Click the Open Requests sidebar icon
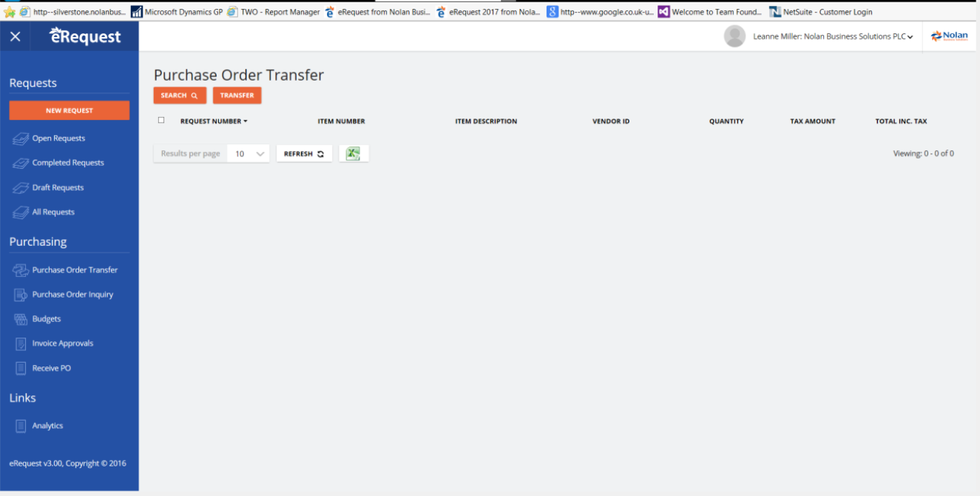Viewport: 980px width, 496px height. [x=20, y=138]
